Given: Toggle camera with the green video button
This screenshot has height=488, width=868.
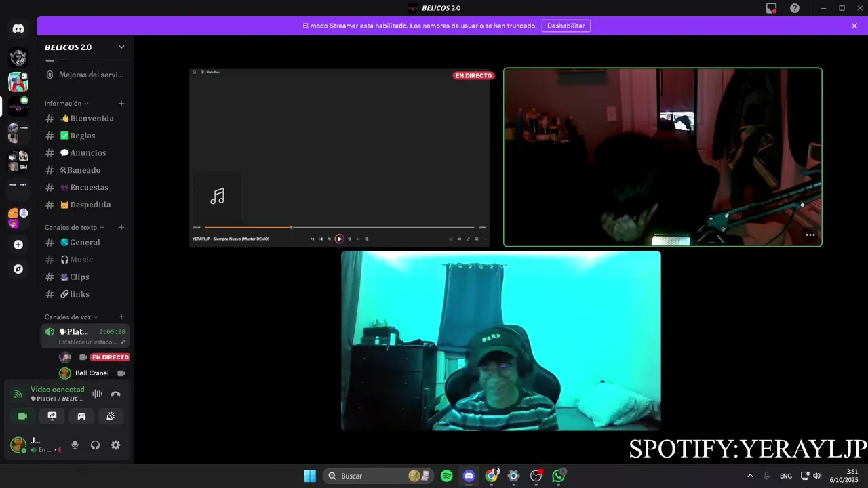Looking at the screenshot, I should (x=22, y=416).
